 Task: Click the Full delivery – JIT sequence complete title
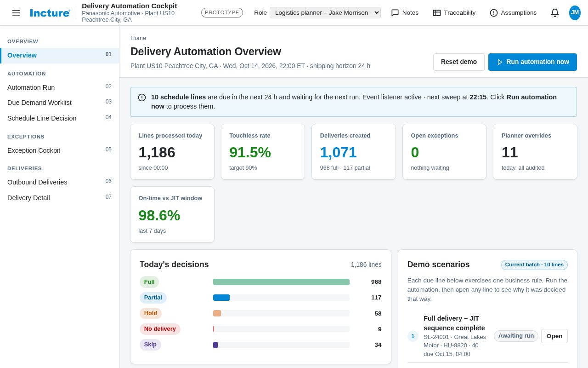point(454,323)
